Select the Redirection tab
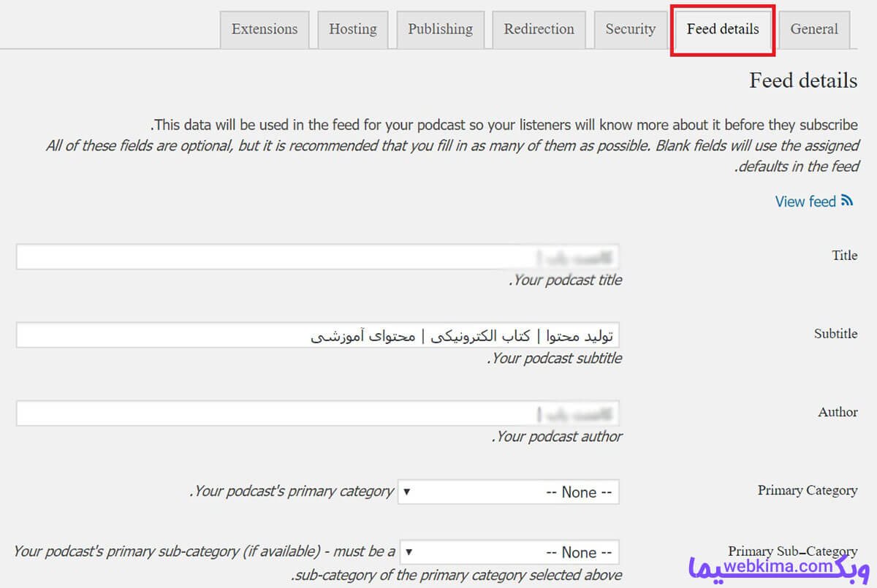Image resolution: width=877 pixels, height=588 pixels. pos(539,30)
